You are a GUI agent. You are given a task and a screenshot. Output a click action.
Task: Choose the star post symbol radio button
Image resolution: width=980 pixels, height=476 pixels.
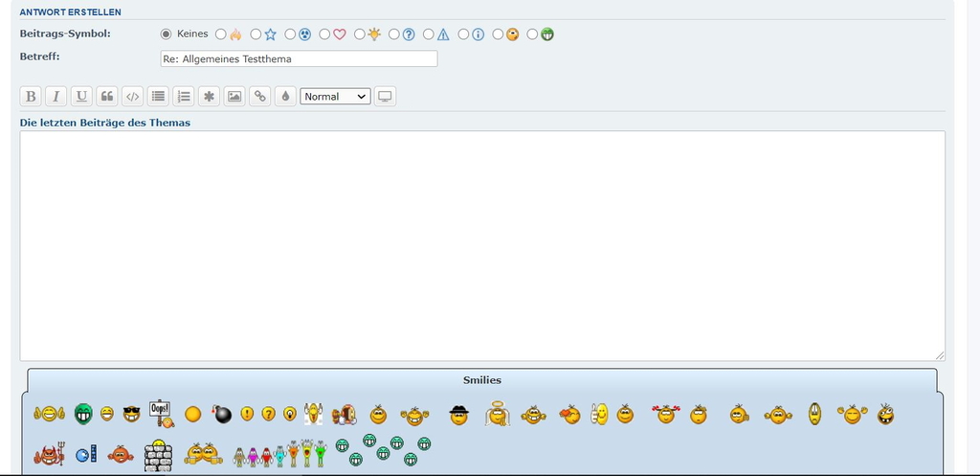(x=256, y=34)
